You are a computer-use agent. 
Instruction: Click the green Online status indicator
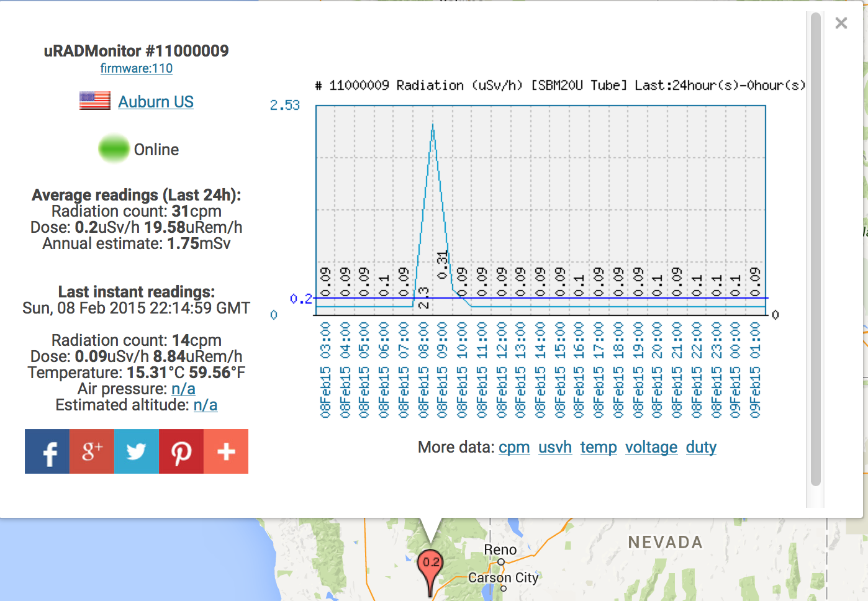point(114,149)
